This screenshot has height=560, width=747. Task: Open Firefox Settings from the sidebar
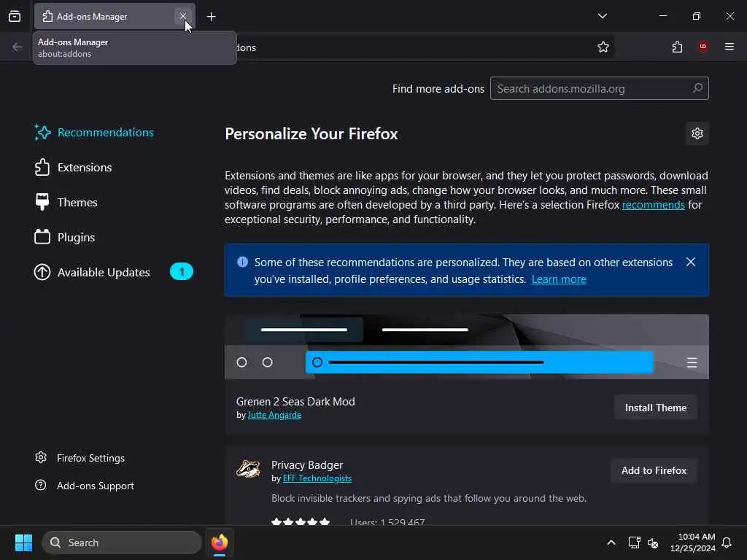pyautogui.click(x=80, y=458)
